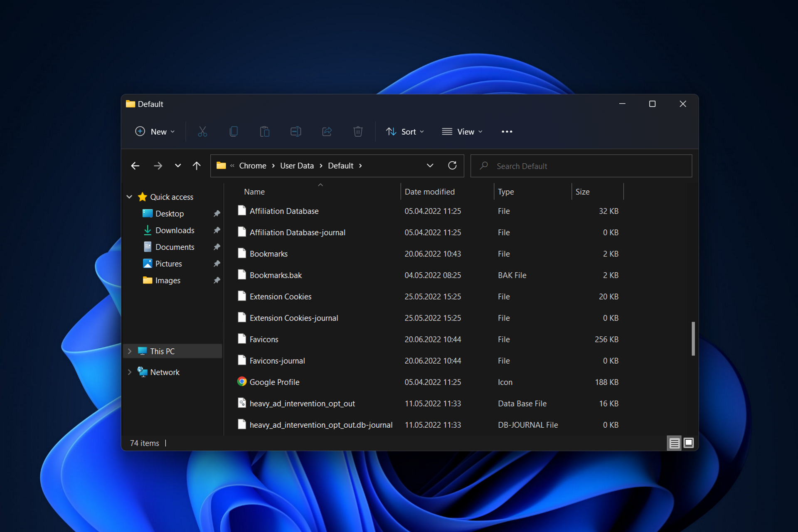The height and width of the screenshot is (532, 798).
Task: Click the Delete trash can icon
Action: [x=358, y=132]
